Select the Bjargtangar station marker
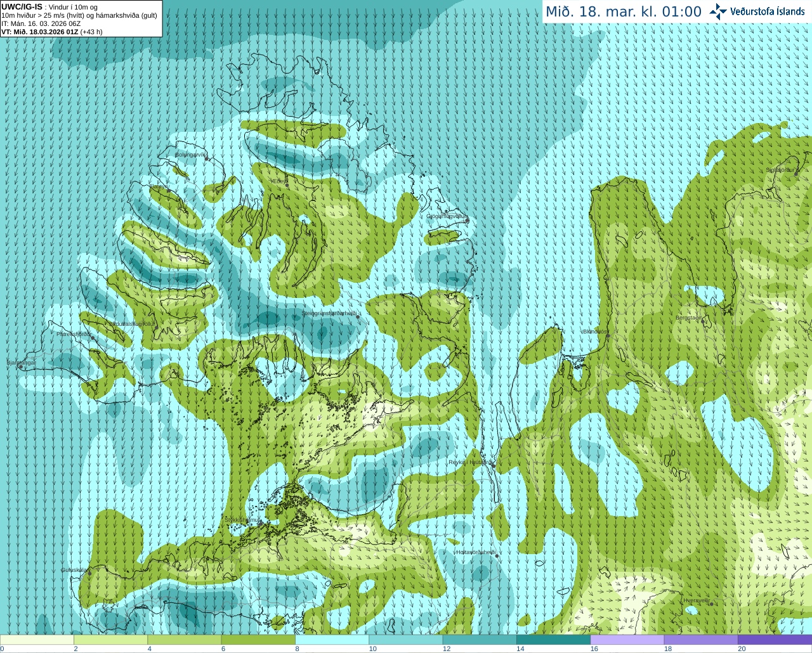Image resolution: width=812 pixels, height=653 pixels. [21, 367]
